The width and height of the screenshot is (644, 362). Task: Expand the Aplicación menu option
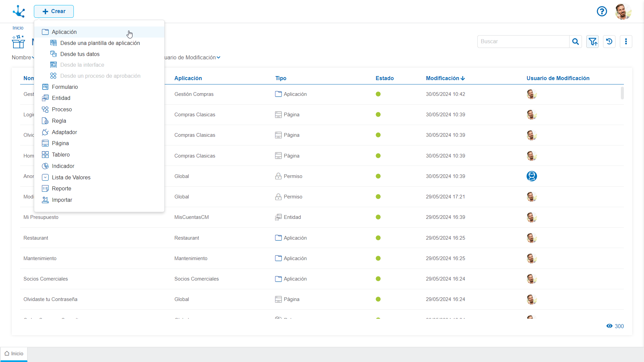click(x=64, y=32)
